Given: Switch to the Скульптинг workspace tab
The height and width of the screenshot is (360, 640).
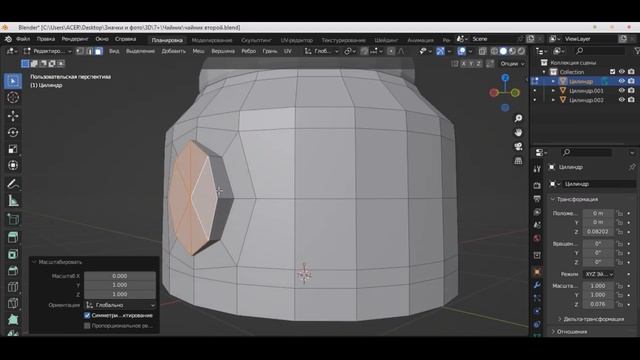Looking at the screenshot, I should tap(256, 40).
